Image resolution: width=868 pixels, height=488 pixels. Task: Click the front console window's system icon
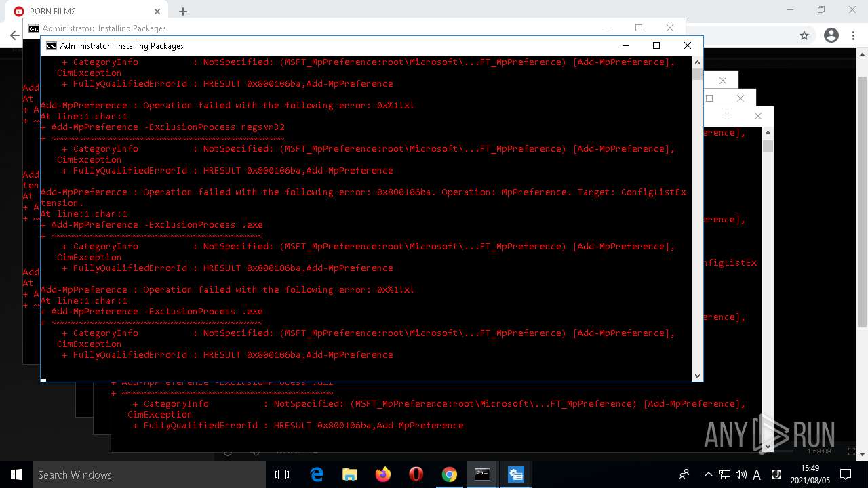click(51, 45)
